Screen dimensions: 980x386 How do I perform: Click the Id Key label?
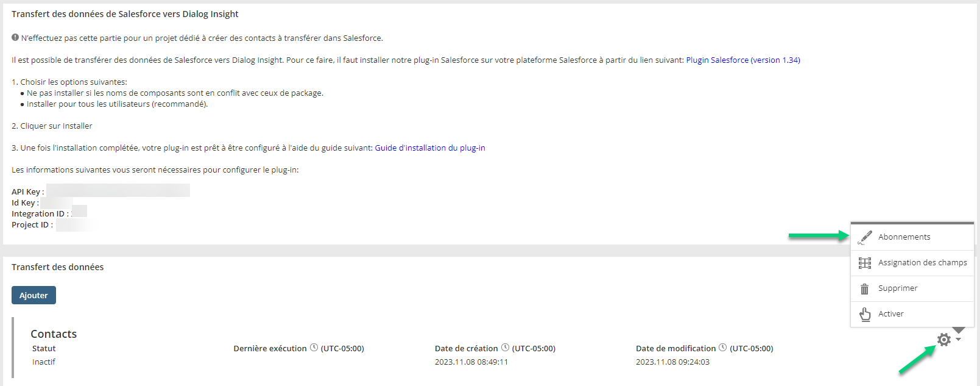pyautogui.click(x=25, y=202)
